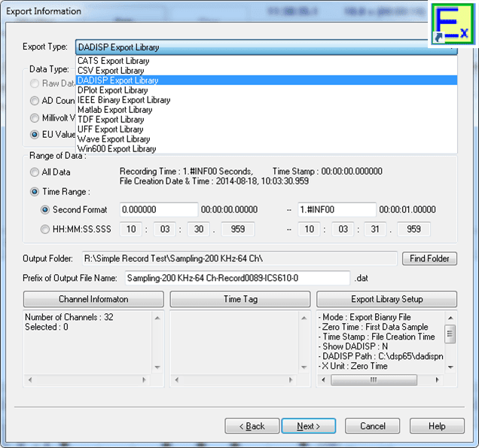This screenshot has height=448, width=479.
Task: Select IEEE Binary Export Library
Action: coord(266,100)
